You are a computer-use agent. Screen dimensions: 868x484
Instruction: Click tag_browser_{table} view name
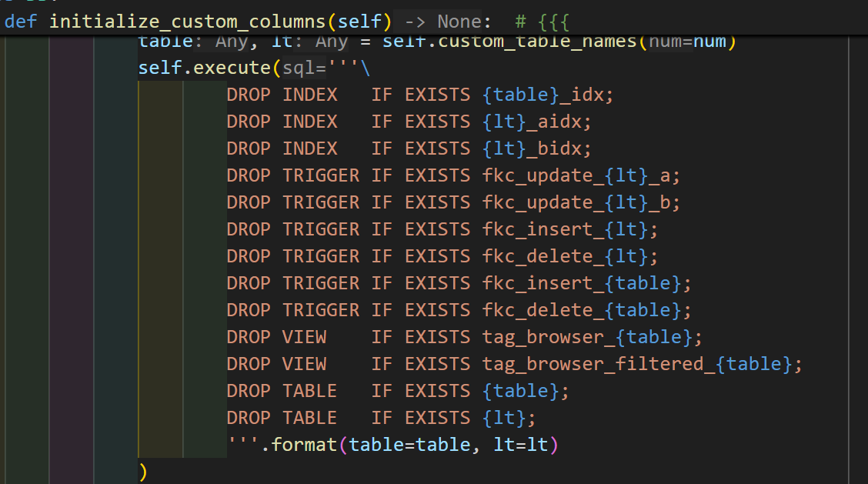pyautogui.click(x=592, y=337)
